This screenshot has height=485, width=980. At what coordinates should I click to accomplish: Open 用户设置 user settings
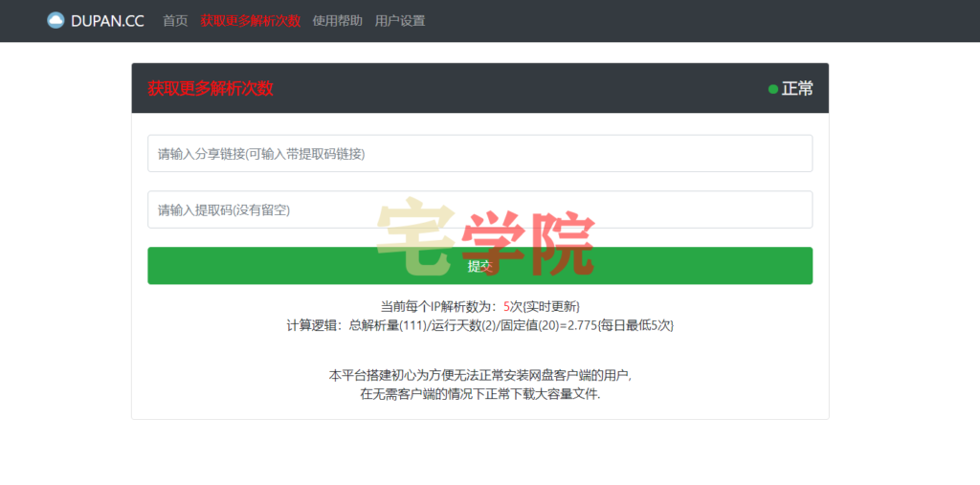pyautogui.click(x=400, y=20)
